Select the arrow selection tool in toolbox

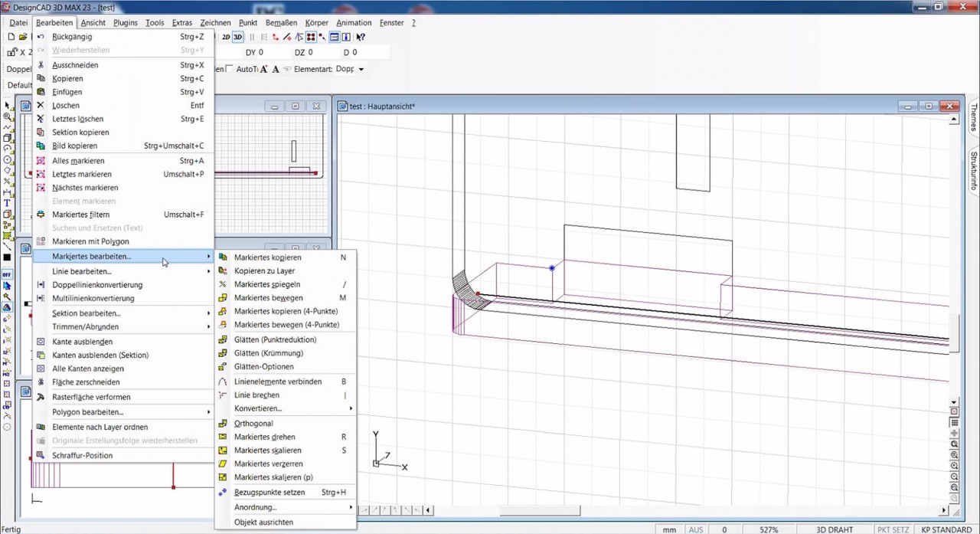click(7, 106)
